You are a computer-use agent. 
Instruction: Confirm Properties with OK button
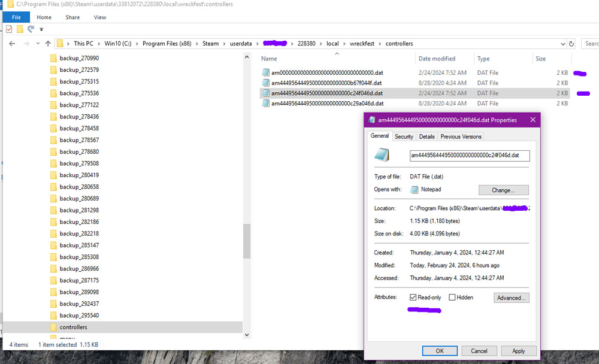coord(440,351)
